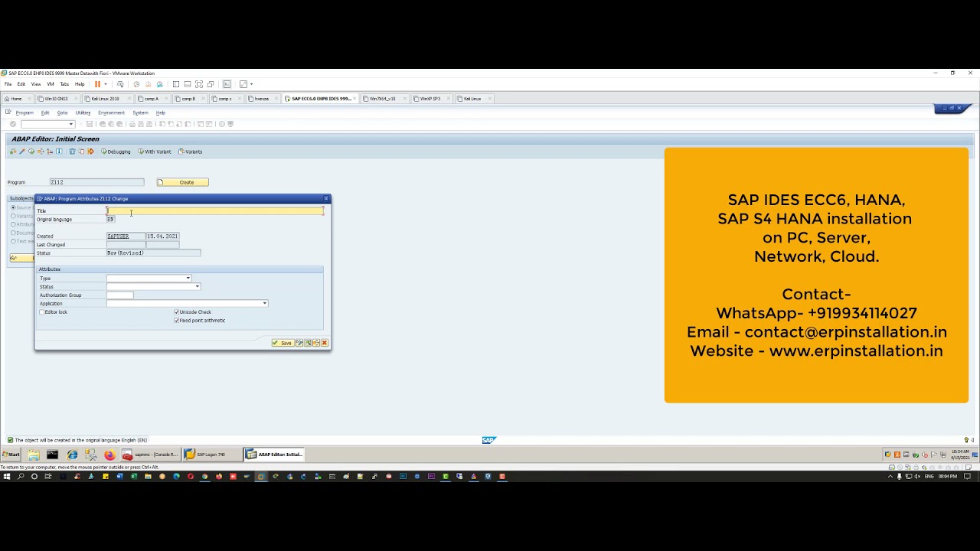Enable the Editor lock checkbox

tap(42, 312)
